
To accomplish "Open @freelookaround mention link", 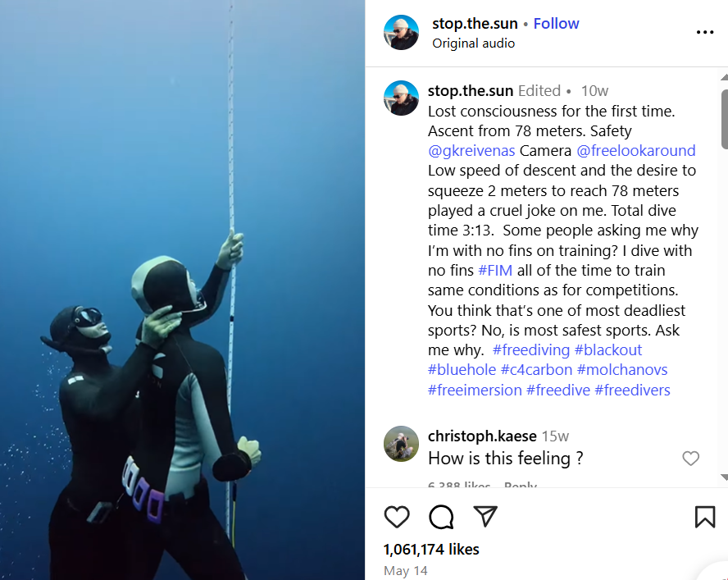I will [636, 151].
